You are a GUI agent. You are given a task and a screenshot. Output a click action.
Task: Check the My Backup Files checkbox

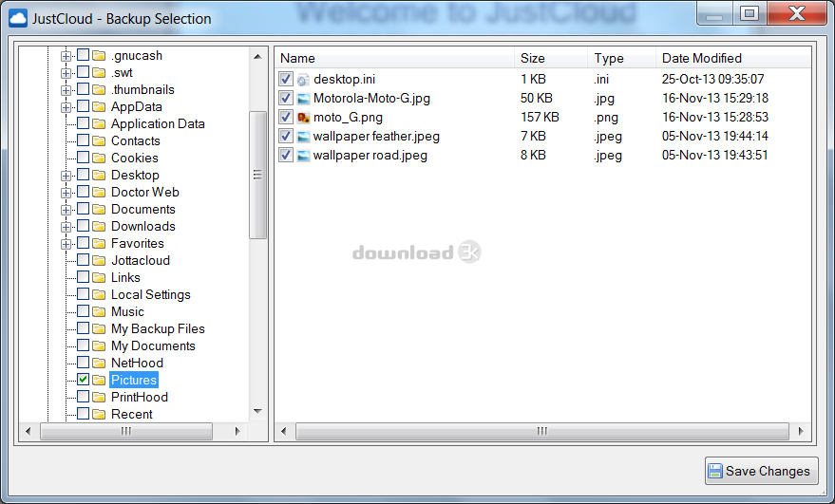pyautogui.click(x=83, y=328)
